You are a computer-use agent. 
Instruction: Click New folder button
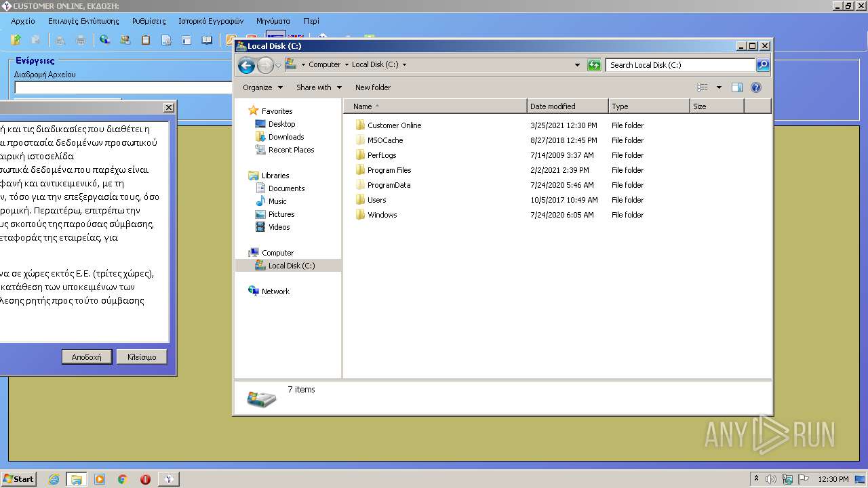(373, 87)
